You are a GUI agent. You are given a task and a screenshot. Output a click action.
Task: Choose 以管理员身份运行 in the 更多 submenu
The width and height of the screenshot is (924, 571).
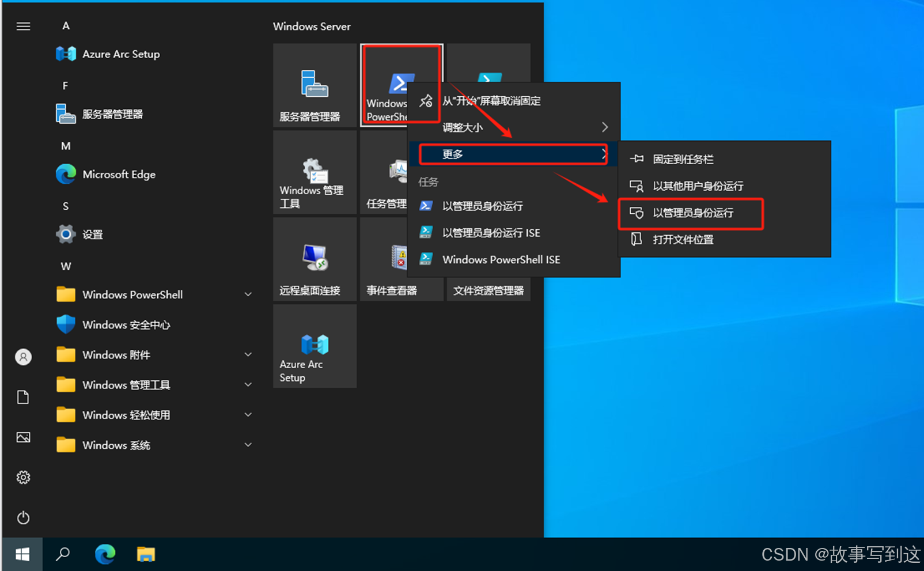[x=724, y=213]
